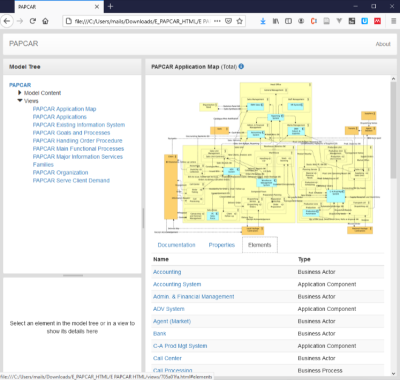Click the account profile icon
Viewport: 400px width, 380px height.
301,21
